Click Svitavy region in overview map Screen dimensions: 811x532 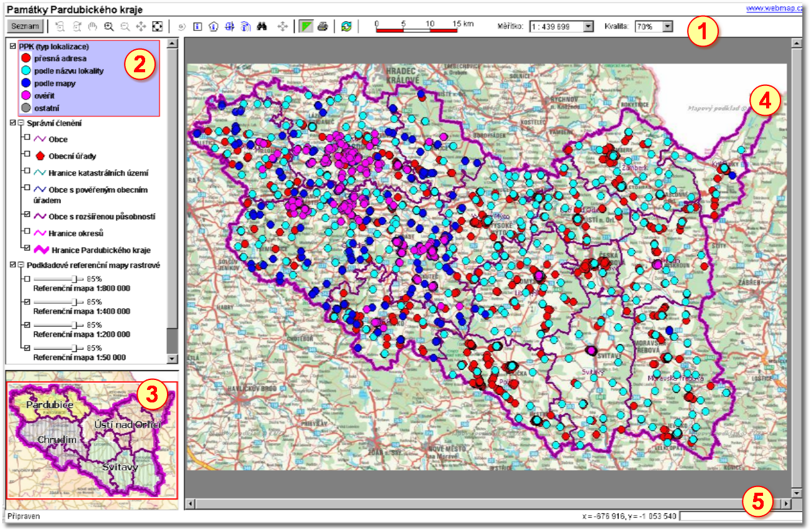[x=120, y=467]
